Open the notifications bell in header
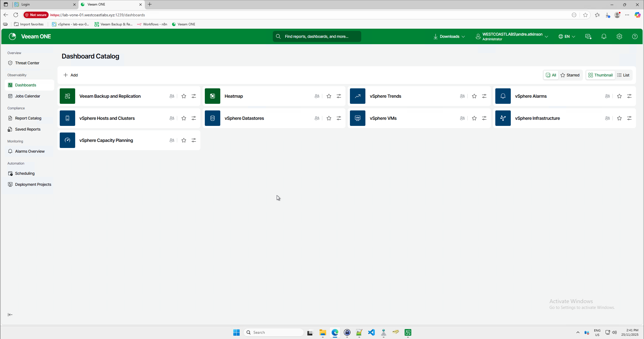Viewport: 644px width, 339px height. [604, 36]
